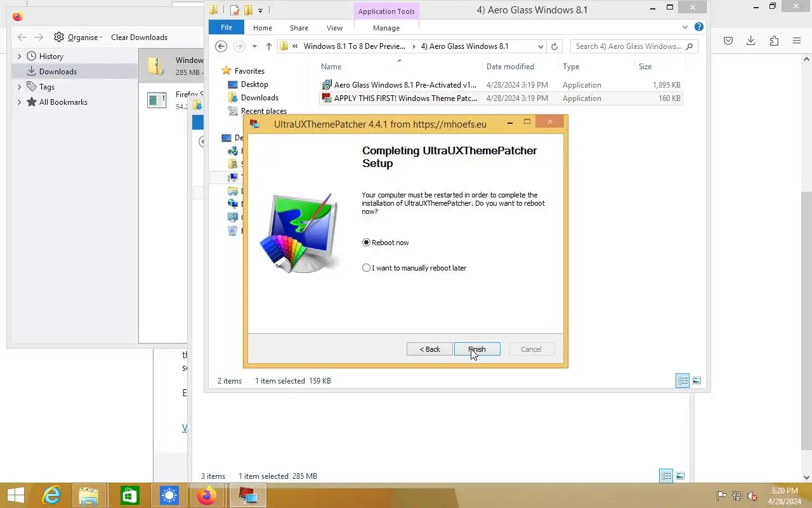
Task: Sort files by Size column header
Action: coord(645,67)
